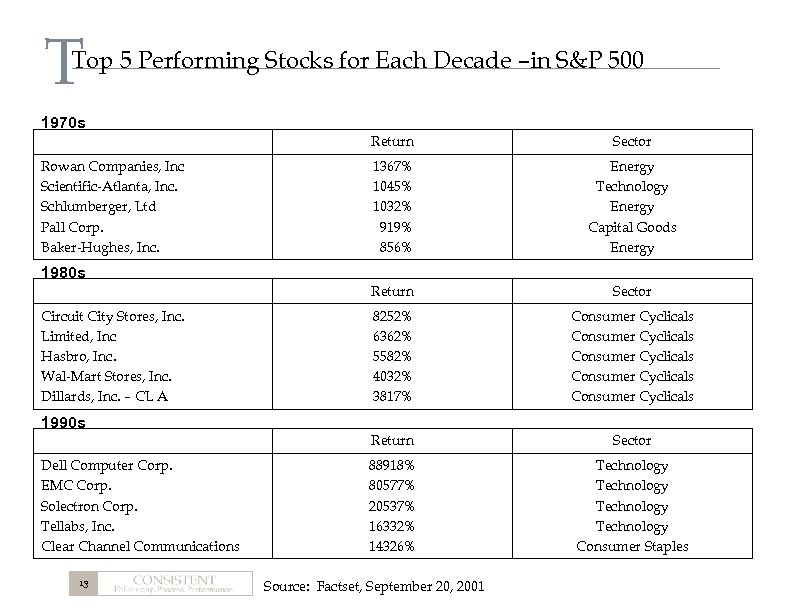Select Circuit City Stores, Inc. name
This screenshot has height=612, width=792.
(x=112, y=317)
